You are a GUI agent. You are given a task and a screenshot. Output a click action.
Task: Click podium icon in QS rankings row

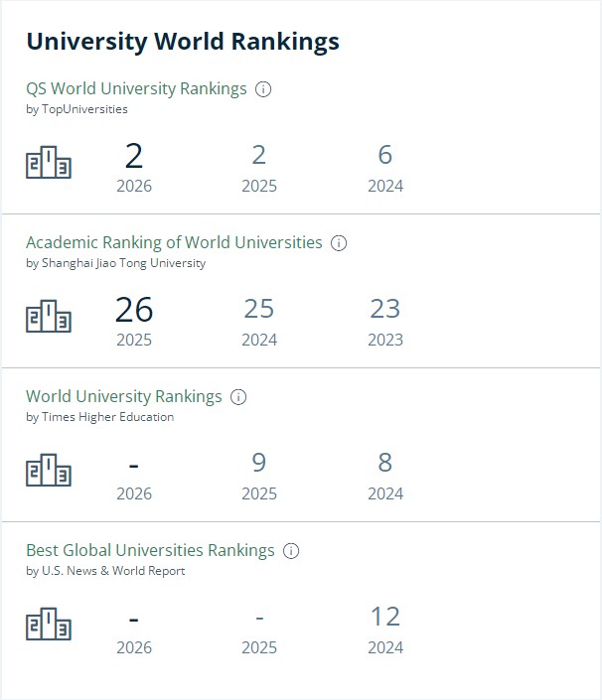[x=49, y=163]
